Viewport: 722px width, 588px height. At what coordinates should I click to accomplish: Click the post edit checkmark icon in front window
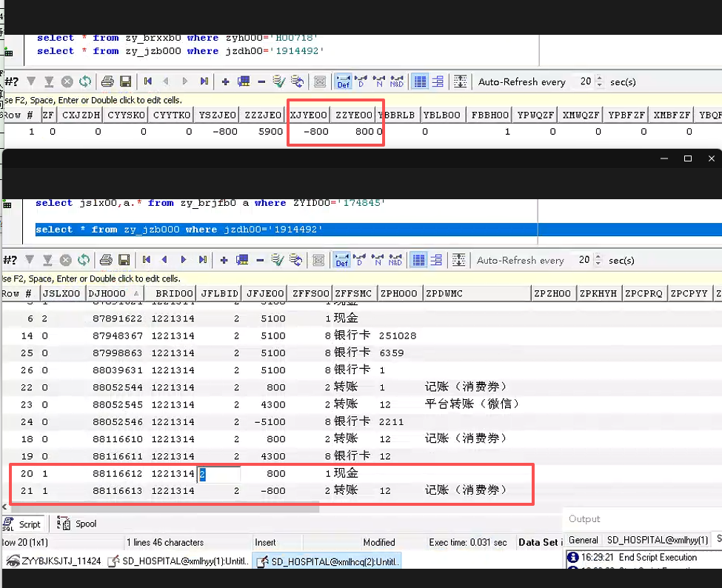tap(277, 260)
